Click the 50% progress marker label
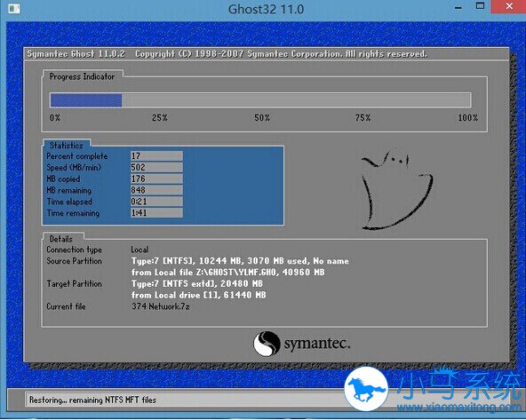526x420 pixels. [x=262, y=118]
